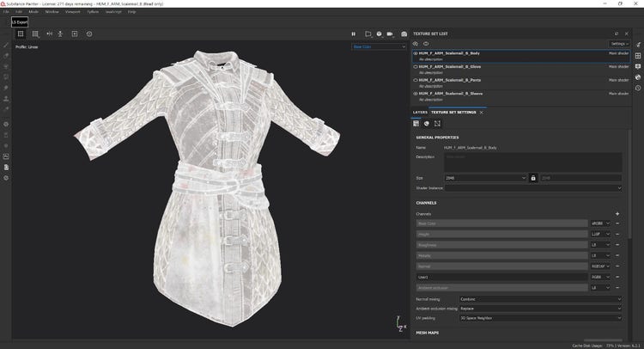644x349 pixels.
Task: Switch to the Layers tab
Action: [420, 113]
